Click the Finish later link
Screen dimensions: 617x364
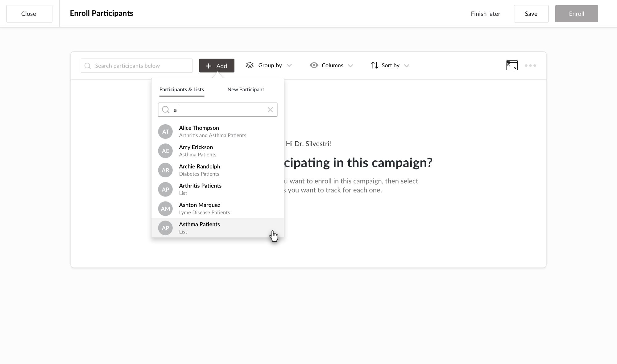click(485, 14)
